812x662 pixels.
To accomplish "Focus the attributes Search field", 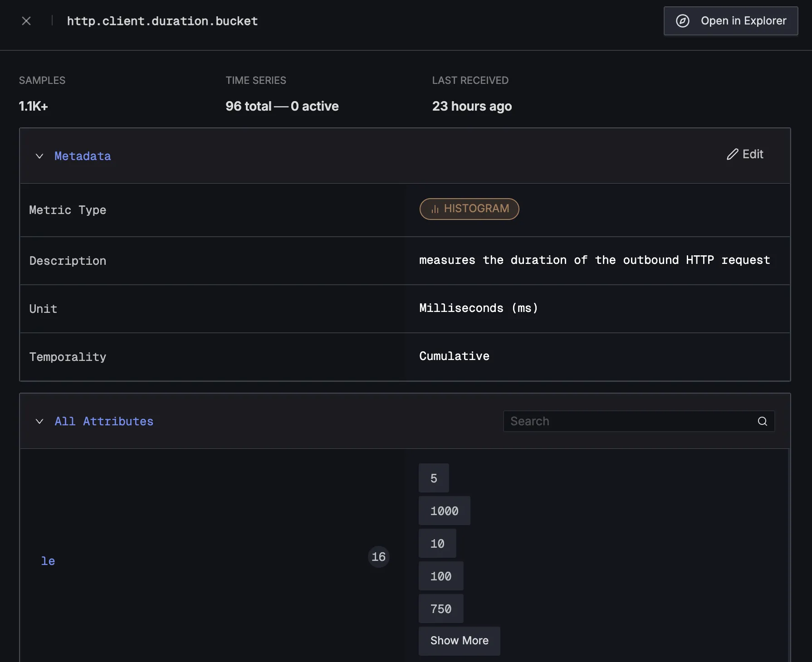I will pyautogui.click(x=631, y=421).
